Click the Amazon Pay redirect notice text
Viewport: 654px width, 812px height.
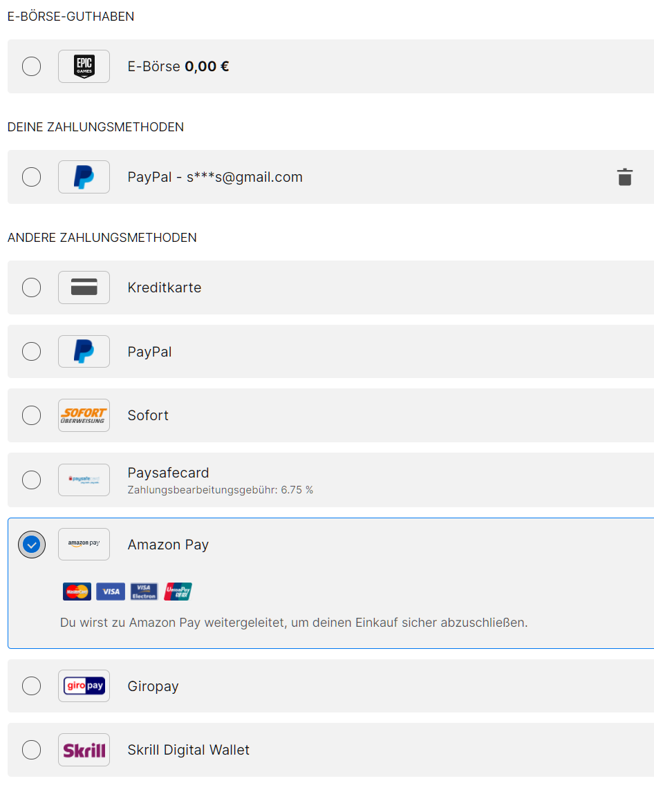tap(294, 623)
